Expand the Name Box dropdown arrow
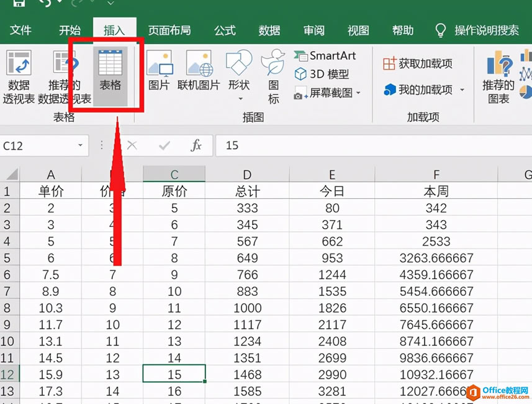Screen dimensions: 532x404 point(81,145)
